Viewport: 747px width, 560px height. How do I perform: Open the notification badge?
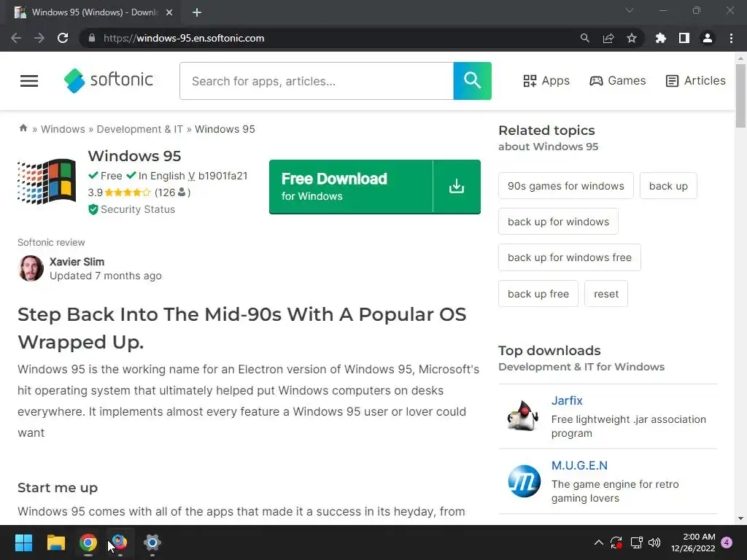tap(727, 542)
